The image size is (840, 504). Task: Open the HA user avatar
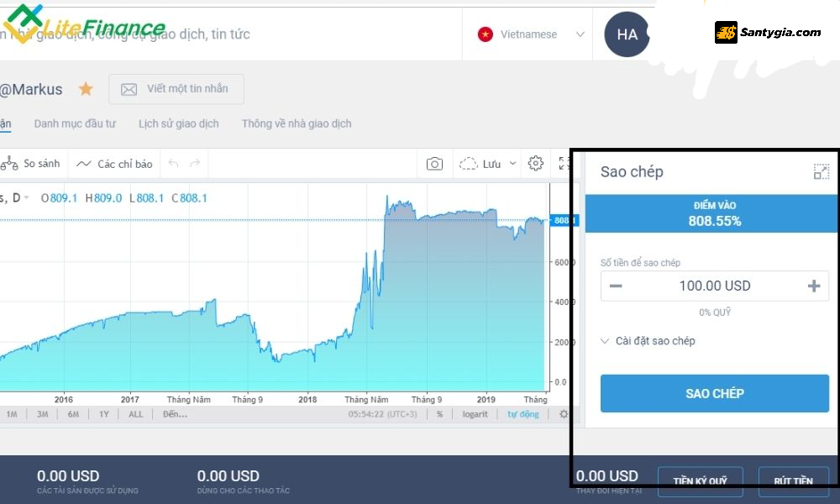(x=627, y=34)
